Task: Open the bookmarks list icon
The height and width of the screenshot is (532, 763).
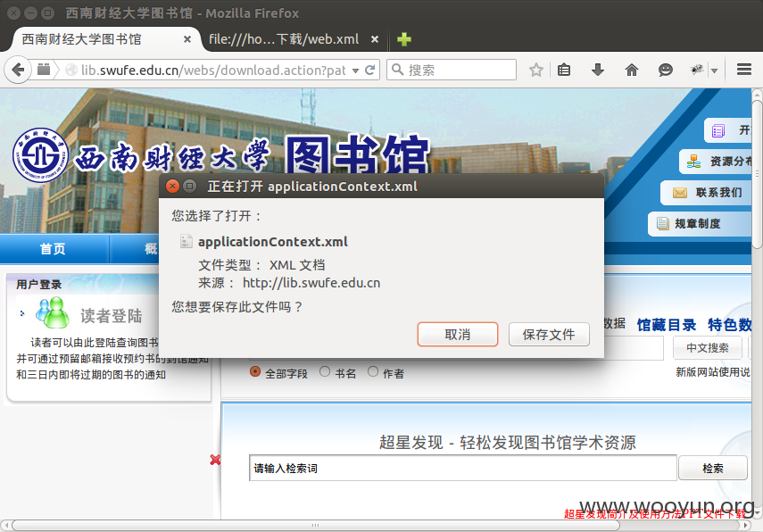Action: coord(564,71)
